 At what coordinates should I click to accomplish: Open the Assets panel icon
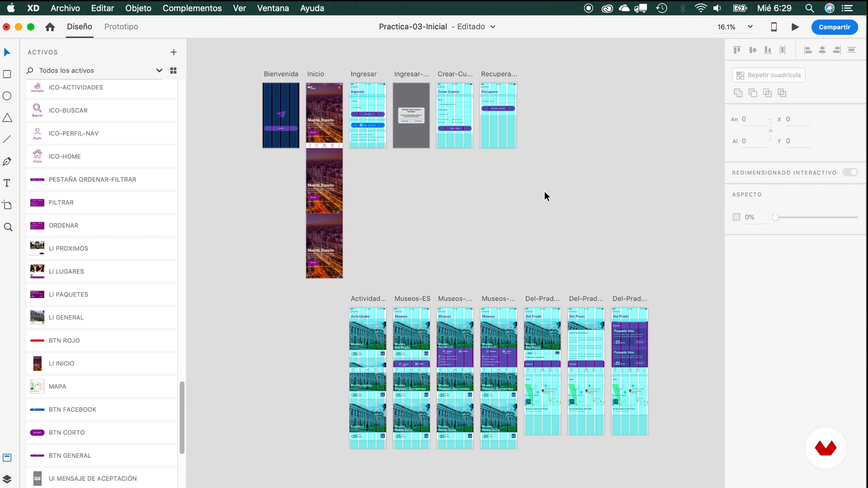pos(7,458)
